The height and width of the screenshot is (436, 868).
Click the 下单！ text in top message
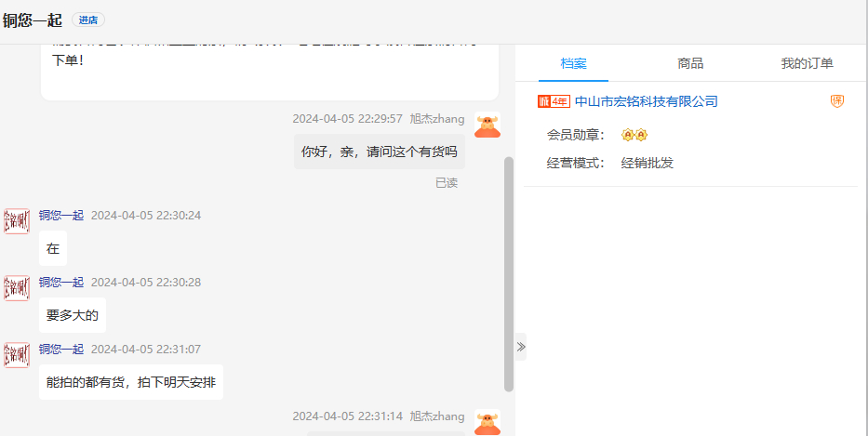(68, 60)
